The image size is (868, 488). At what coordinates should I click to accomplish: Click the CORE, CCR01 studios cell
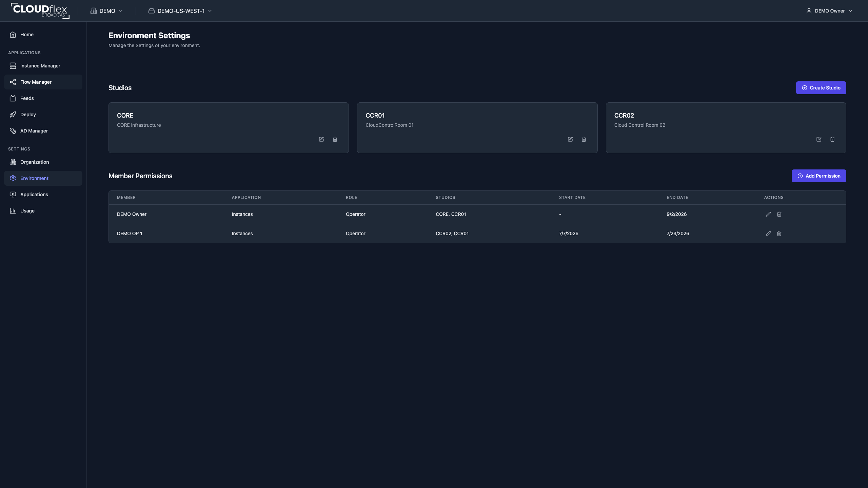(x=451, y=214)
